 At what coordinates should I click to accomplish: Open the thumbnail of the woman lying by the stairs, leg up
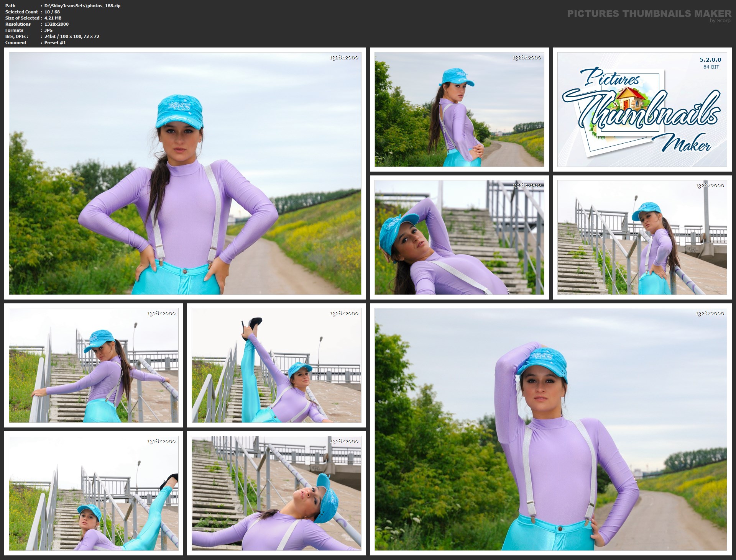click(94, 493)
